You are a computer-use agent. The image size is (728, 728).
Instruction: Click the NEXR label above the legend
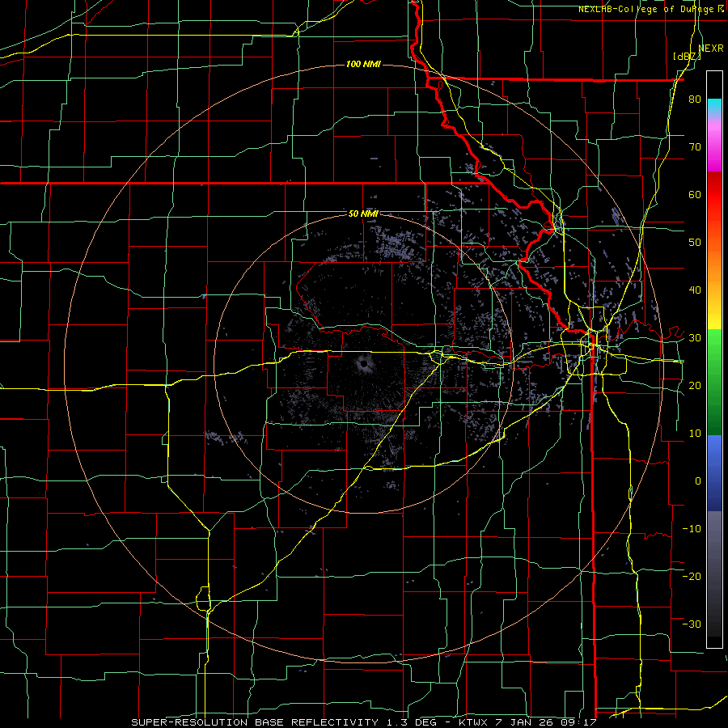(x=711, y=49)
